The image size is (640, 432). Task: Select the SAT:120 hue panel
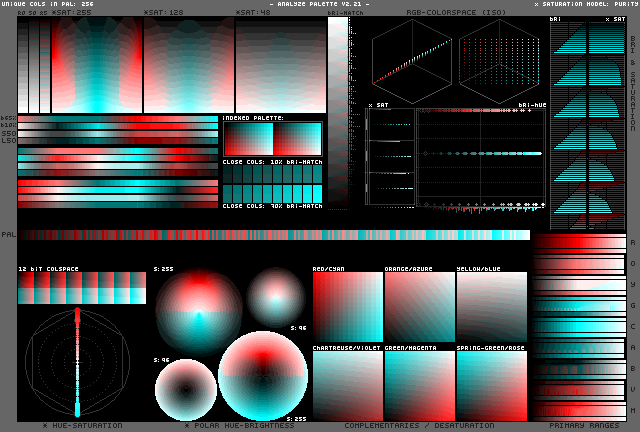pyautogui.click(x=188, y=65)
